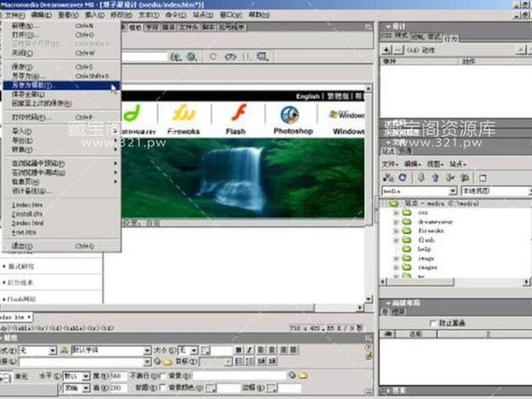Click into the 背景 background URL field
This screenshot has width=532, height=399.
click(x=239, y=375)
